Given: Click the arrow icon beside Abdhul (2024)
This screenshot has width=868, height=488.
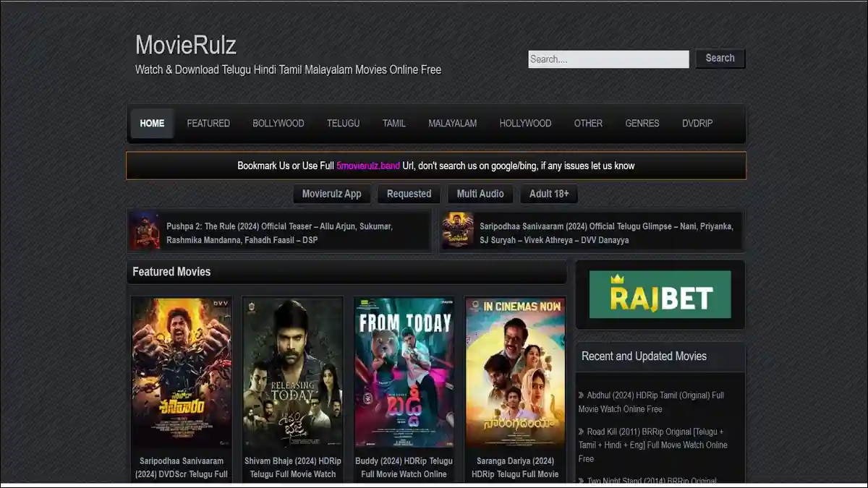Looking at the screenshot, I should click(581, 395).
